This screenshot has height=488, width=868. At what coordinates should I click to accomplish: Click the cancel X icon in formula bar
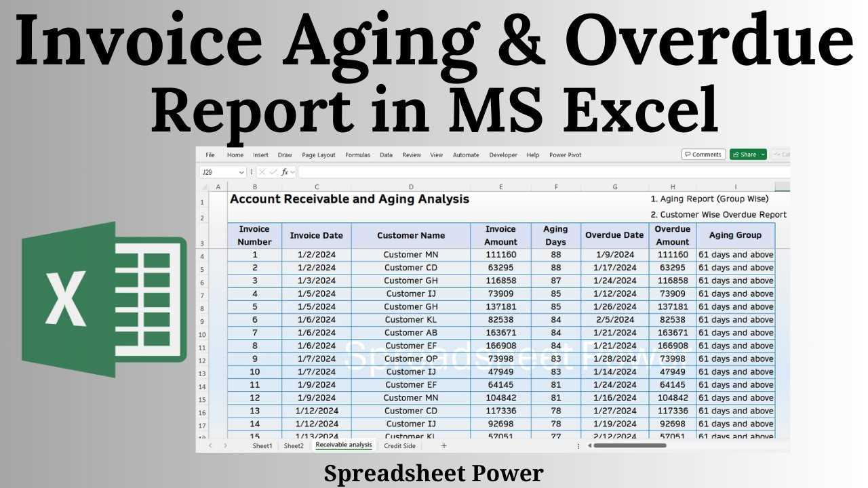click(x=262, y=172)
